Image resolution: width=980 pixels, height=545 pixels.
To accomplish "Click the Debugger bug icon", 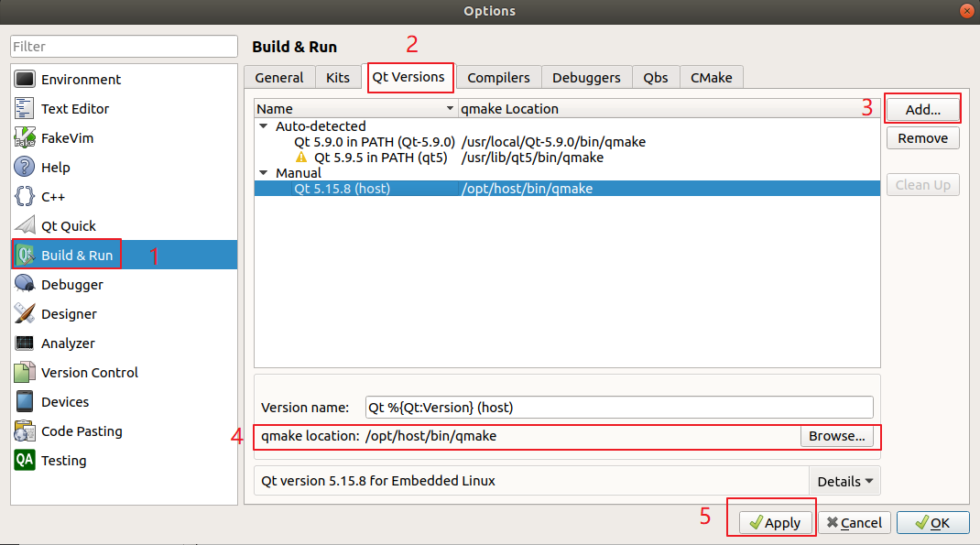I will point(25,284).
